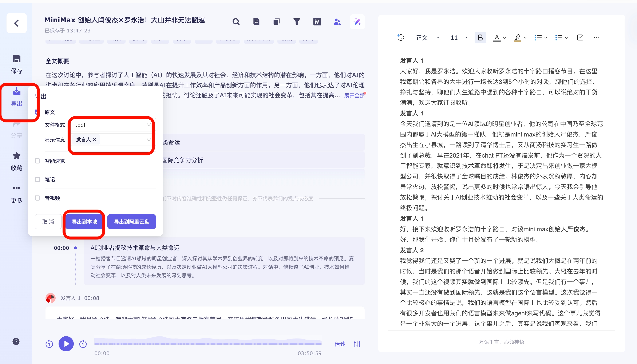This screenshot has width=637, height=364.
Task: Enable the 笔记 export checkbox
Action: click(37, 179)
